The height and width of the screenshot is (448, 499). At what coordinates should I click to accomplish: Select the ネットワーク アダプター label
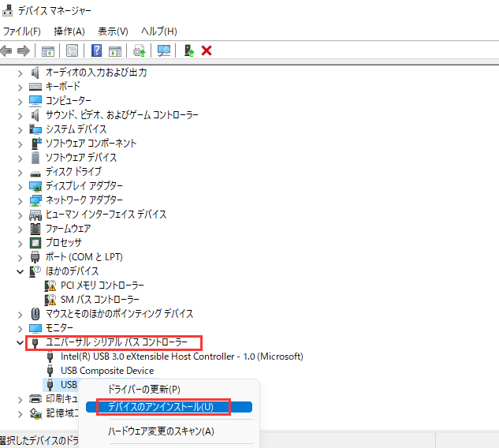[84, 200]
